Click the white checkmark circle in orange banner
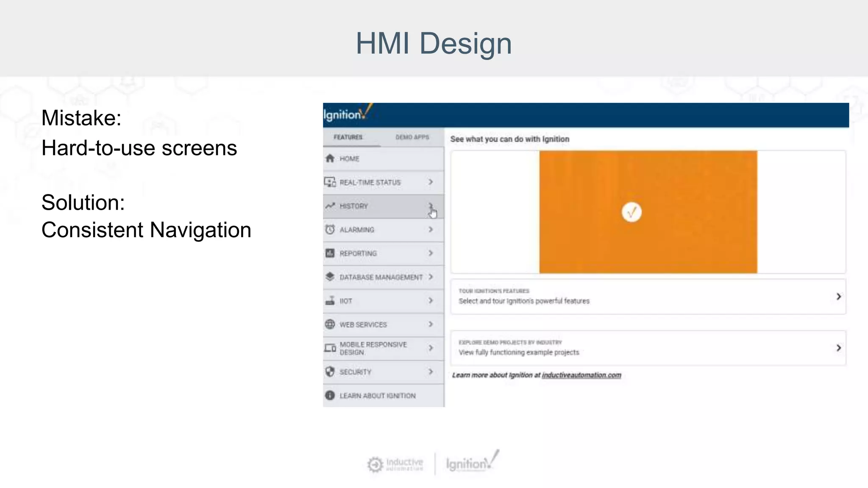The height and width of the screenshot is (488, 868). coord(632,212)
